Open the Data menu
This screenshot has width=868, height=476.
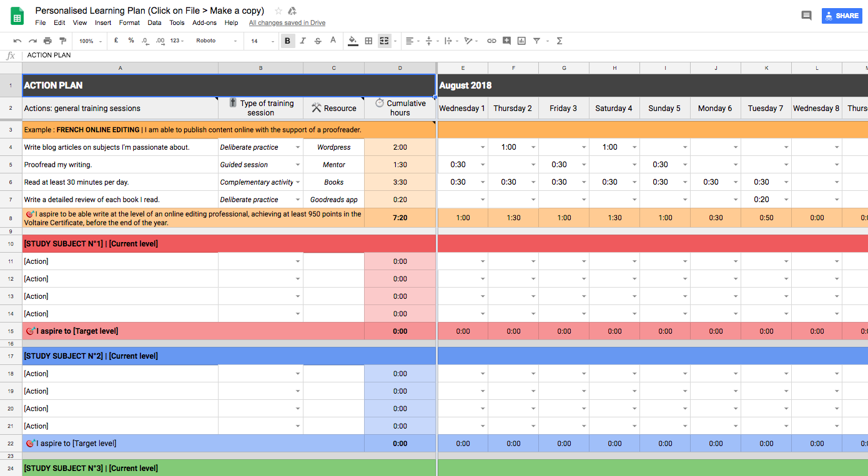pyautogui.click(x=154, y=22)
